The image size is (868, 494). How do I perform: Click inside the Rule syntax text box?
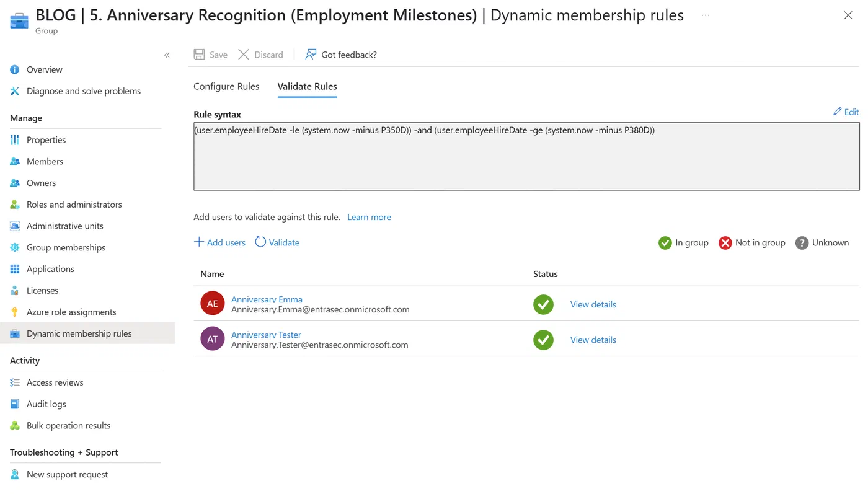tap(526, 156)
